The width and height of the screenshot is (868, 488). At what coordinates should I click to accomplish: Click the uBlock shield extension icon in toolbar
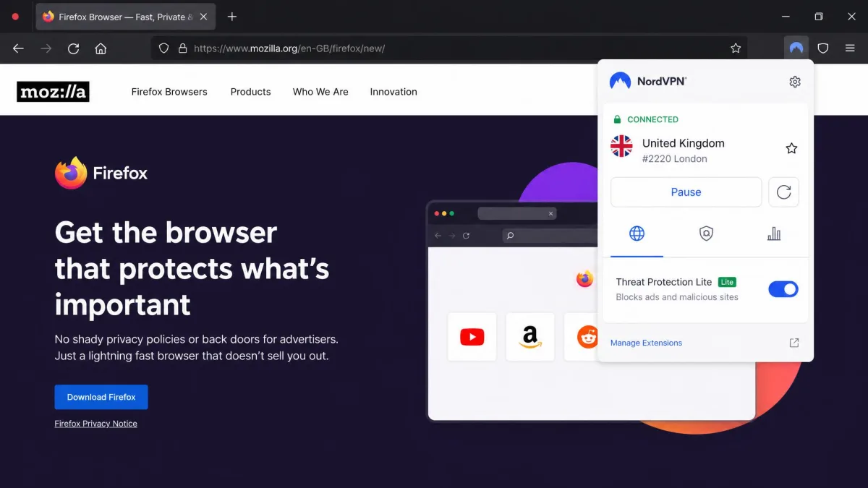pos(823,48)
